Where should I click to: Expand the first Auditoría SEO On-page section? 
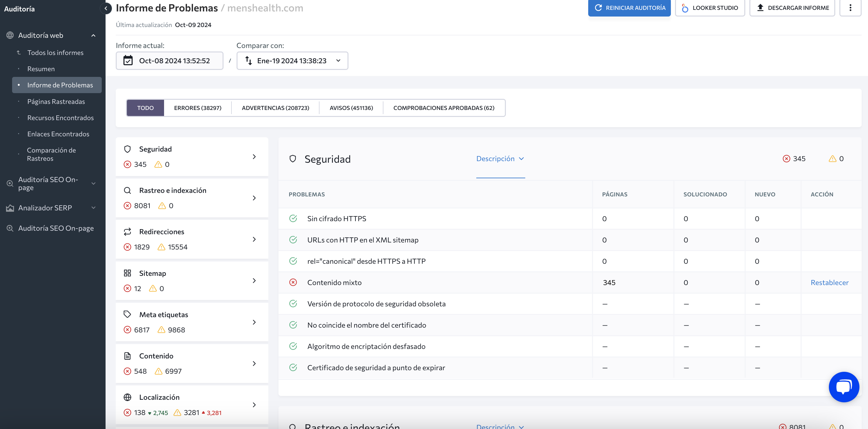[x=93, y=184]
